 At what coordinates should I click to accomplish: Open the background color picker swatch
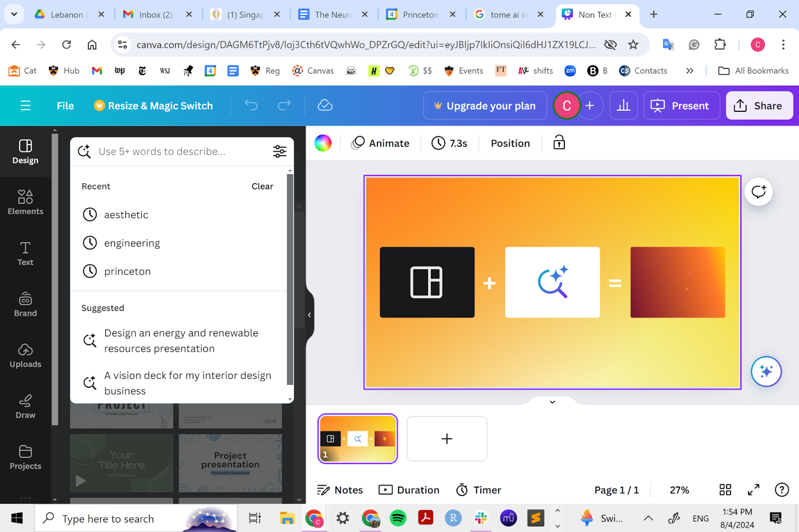point(323,143)
